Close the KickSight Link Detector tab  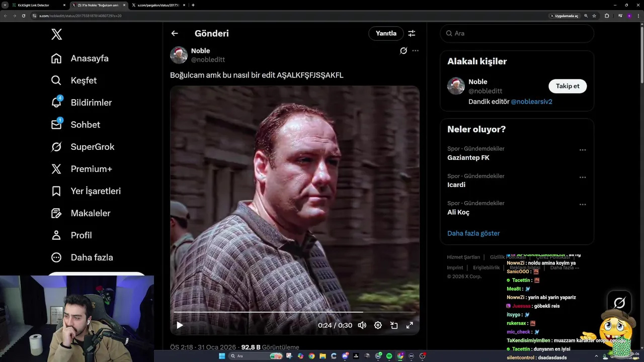[64, 5]
